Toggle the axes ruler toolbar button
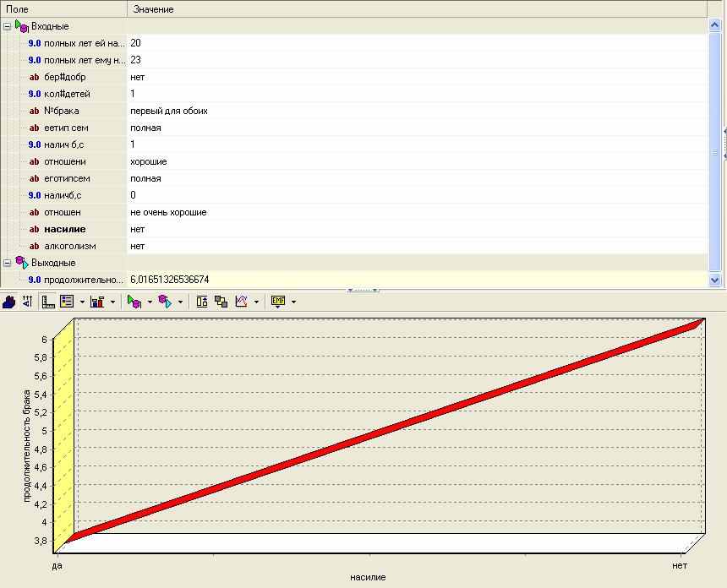This screenshot has width=727, height=588. 47,302
